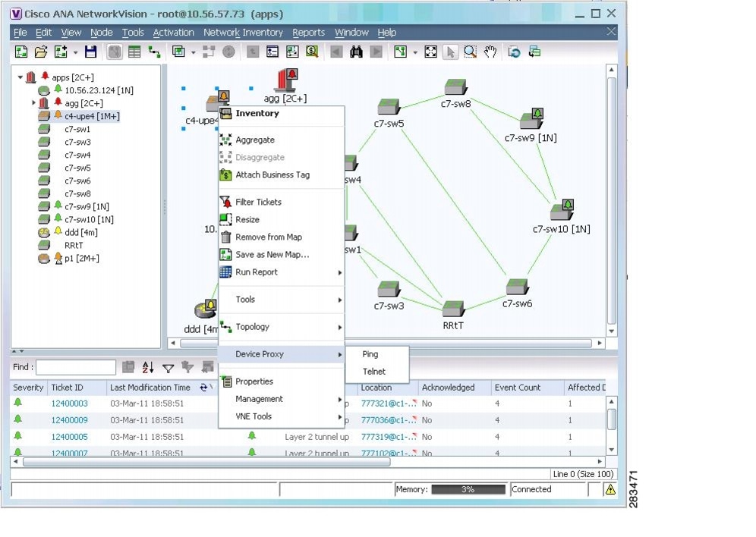This screenshot has height=537, width=756.
Task: Select the hand pan tool
Action: (x=491, y=51)
